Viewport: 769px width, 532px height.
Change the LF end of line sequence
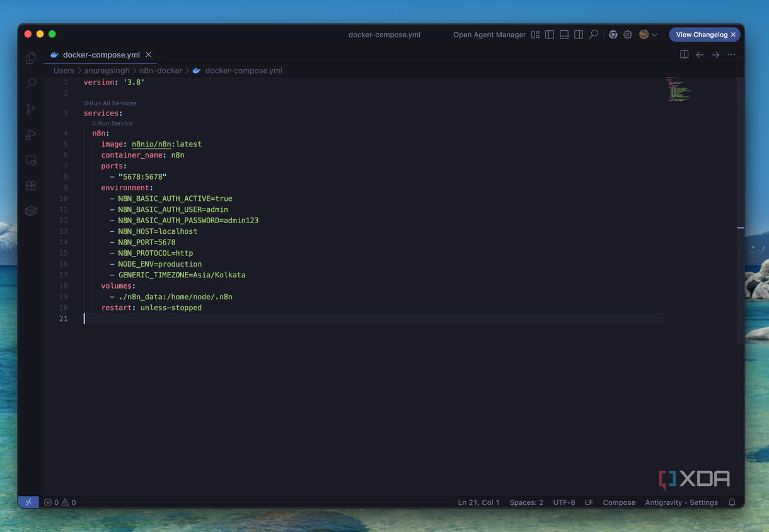589,502
